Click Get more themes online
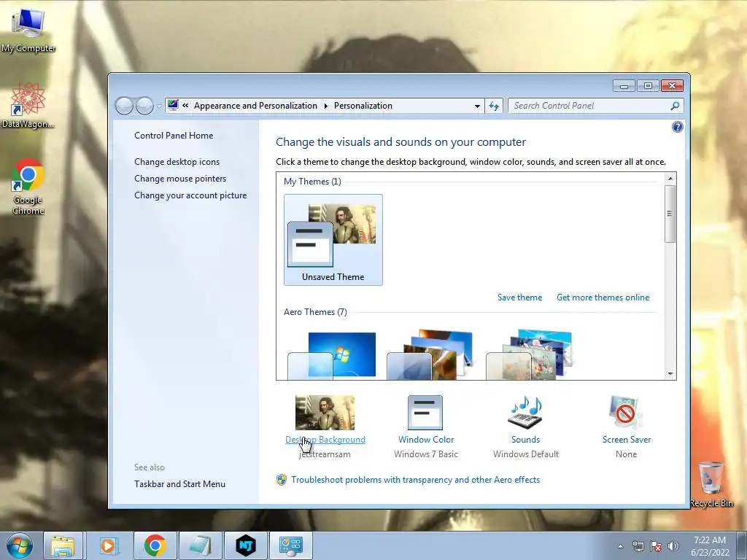The width and height of the screenshot is (747, 560). pyautogui.click(x=603, y=297)
